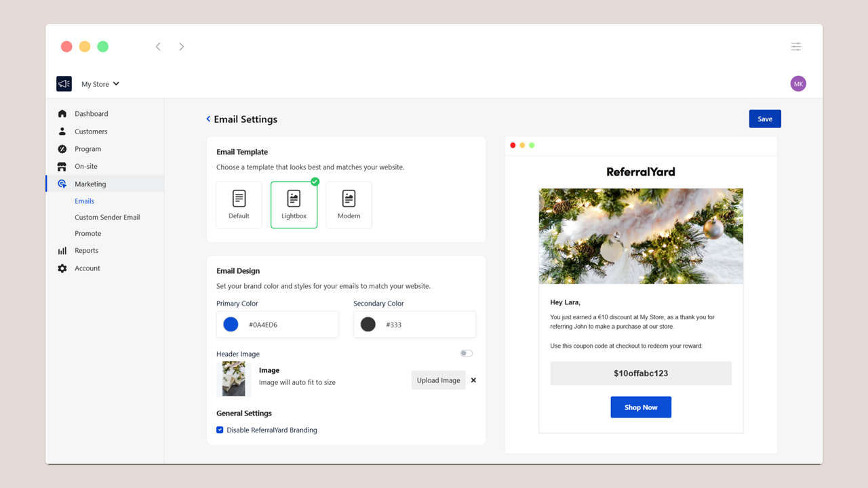Open the My Store dropdown
This screenshot has height=488, width=868.
pos(100,83)
